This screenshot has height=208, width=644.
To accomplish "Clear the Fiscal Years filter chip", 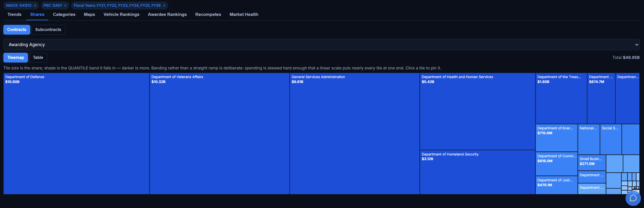I will click(164, 5).
